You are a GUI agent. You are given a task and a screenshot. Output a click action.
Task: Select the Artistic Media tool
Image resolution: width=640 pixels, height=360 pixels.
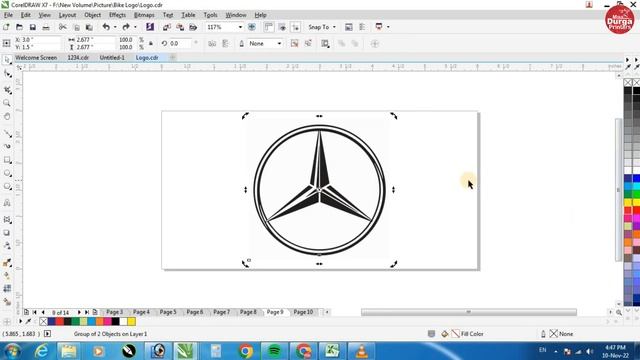[7, 146]
